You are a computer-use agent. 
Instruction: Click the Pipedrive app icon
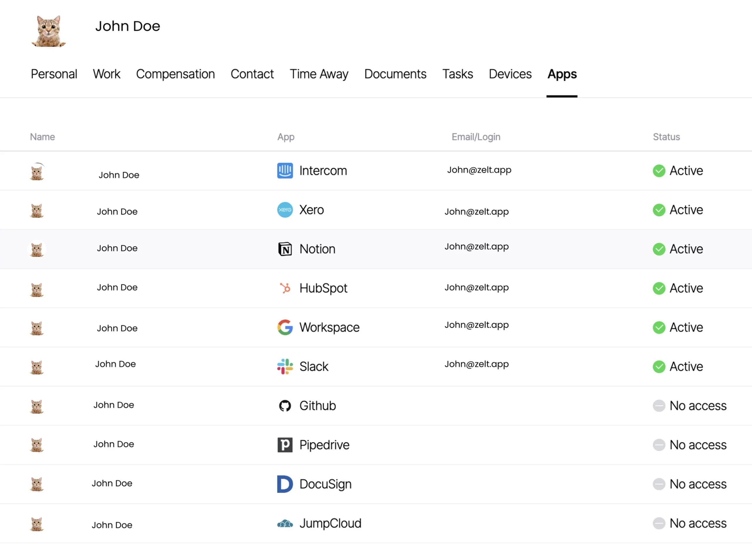point(285,445)
